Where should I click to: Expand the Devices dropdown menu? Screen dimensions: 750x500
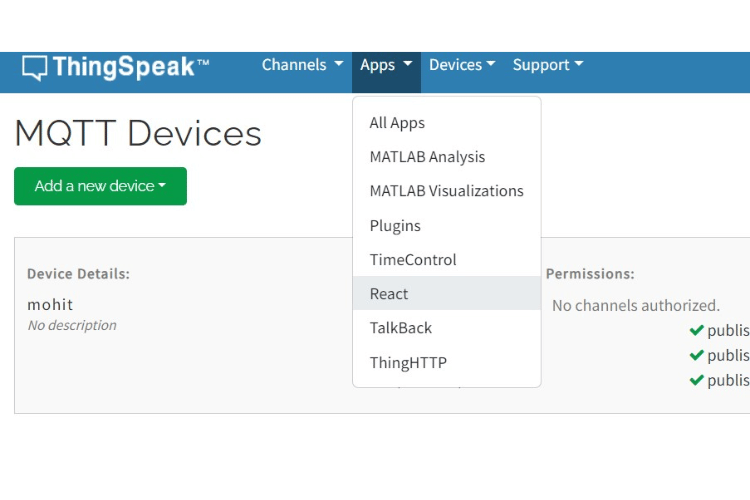click(x=462, y=65)
